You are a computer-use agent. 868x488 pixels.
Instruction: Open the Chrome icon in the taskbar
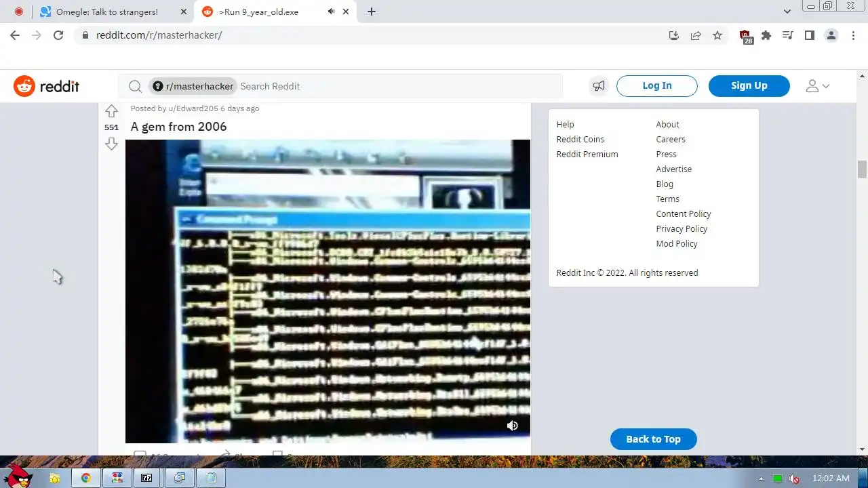[86, 478]
